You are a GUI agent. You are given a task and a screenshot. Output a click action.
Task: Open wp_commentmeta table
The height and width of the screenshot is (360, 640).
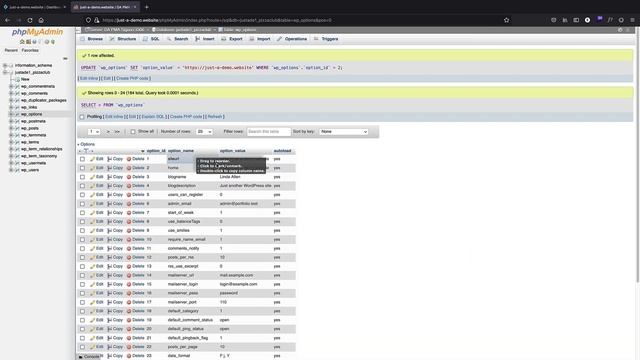pyautogui.click(x=38, y=86)
